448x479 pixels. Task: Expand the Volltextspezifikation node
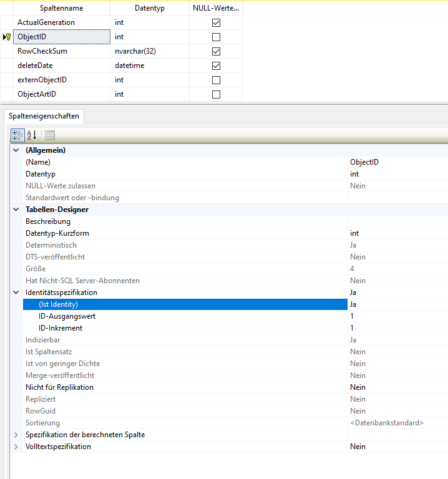point(16,447)
